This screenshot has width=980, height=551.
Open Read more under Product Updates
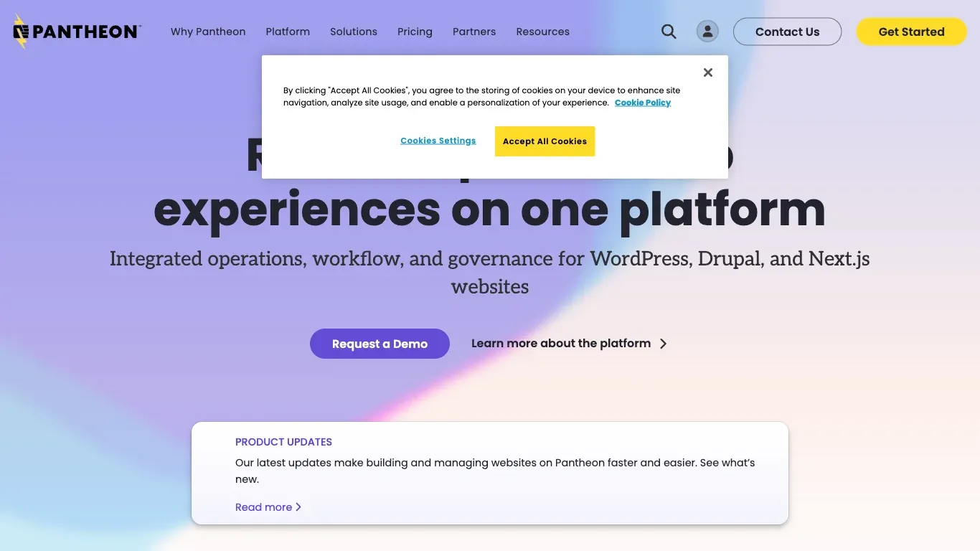point(268,507)
